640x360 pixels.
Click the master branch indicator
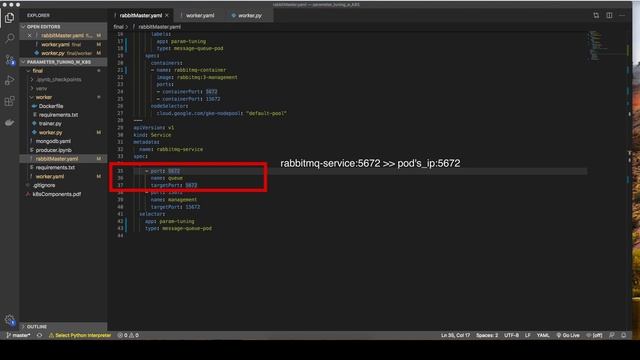click(18, 335)
